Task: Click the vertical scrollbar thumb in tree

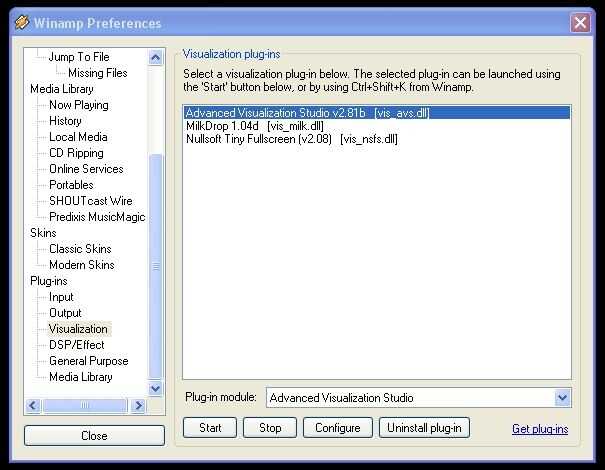Action: click(155, 266)
